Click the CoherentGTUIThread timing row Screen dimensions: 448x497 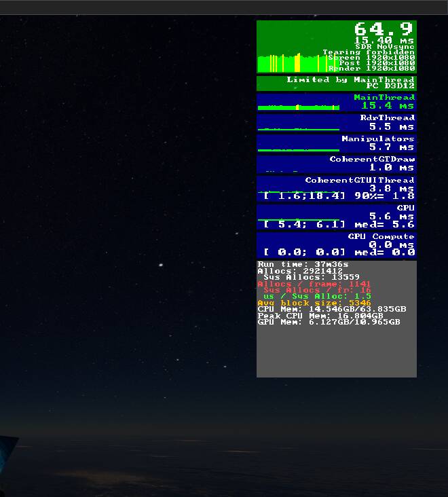click(336, 187)
